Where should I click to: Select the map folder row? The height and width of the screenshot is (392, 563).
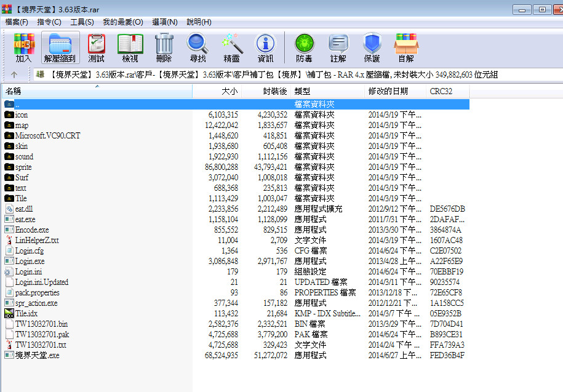click(236, 126)
